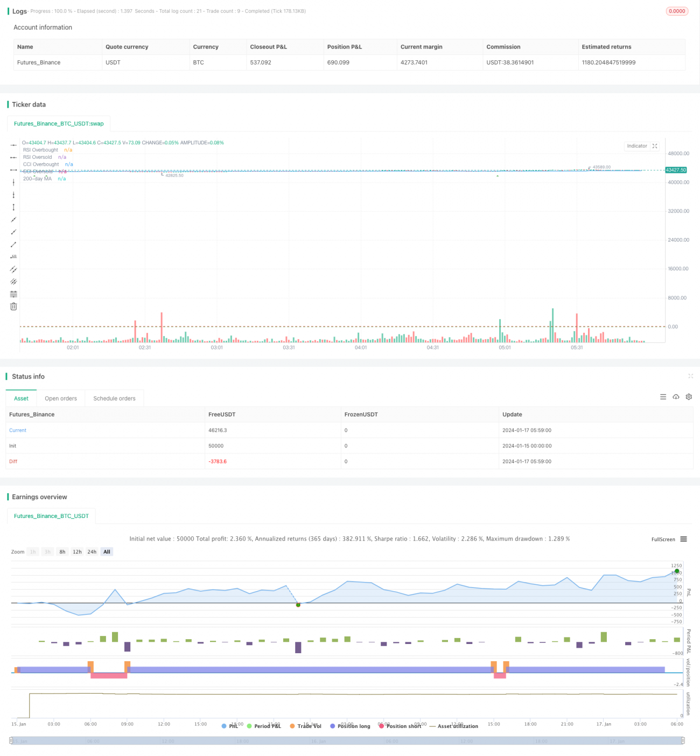Screen dimensions: 700x756
Task: Click the Futures_Binance_BTC_USDT:swap ticker tab
Action: (x=58, y=123)
